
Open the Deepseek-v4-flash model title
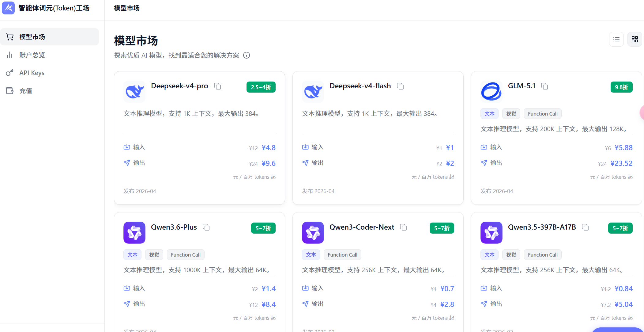click(360, 86)
